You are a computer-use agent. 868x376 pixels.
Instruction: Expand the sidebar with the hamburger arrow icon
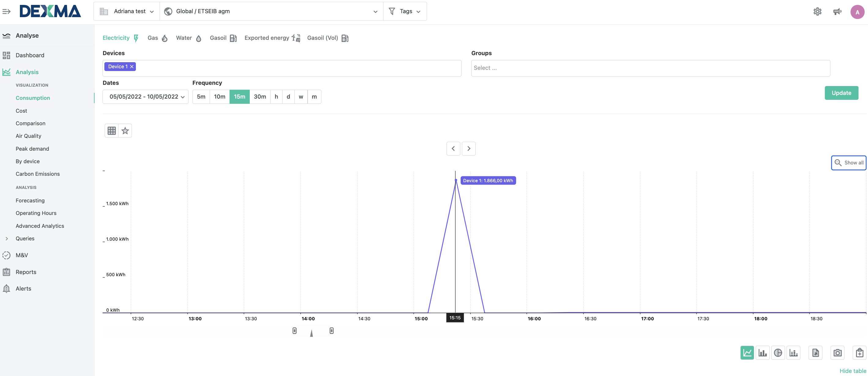click(x=6, y=11)
